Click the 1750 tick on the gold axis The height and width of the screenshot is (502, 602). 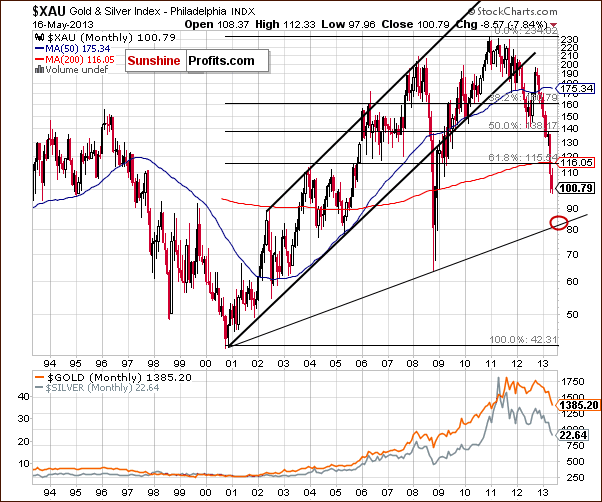click(573, 382)
